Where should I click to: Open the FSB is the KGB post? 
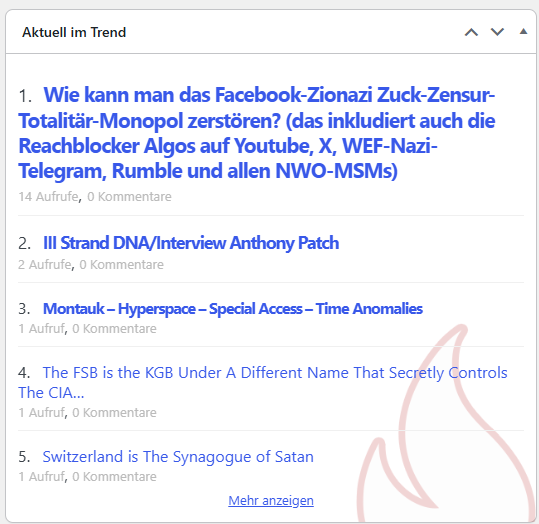[263, 383]
